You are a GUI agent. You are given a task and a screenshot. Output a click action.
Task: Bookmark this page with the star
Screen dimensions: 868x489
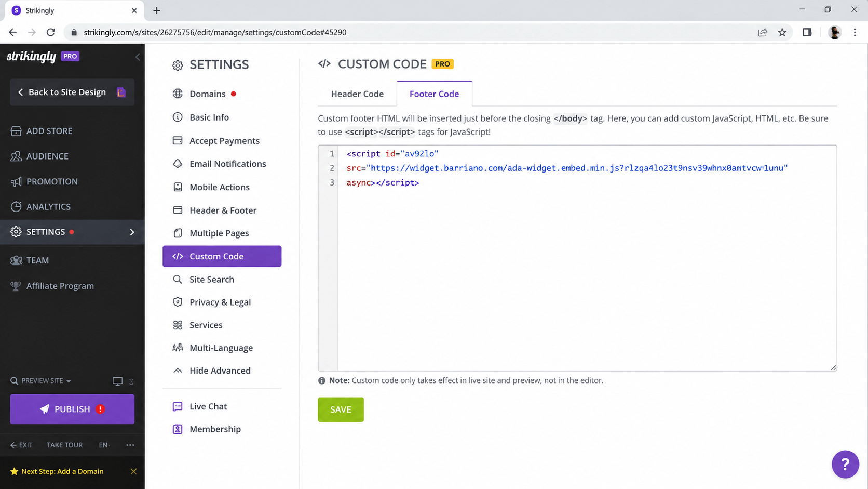point(782,32)
